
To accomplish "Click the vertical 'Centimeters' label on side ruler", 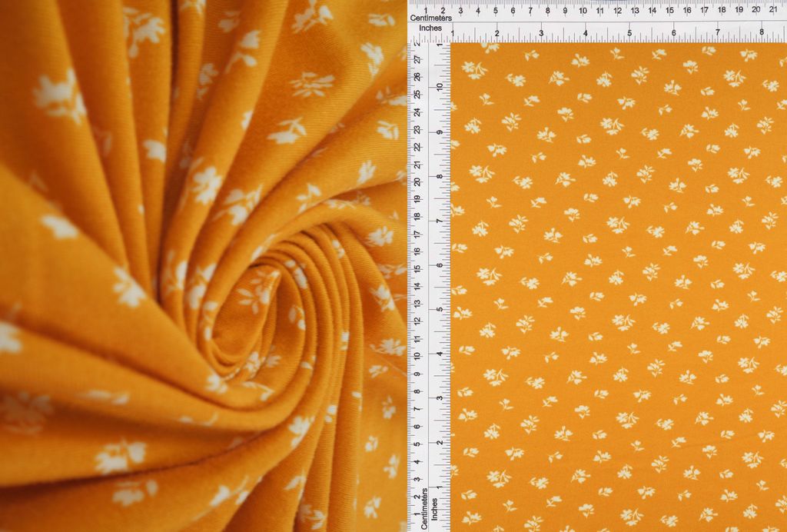I will (424, 508).
